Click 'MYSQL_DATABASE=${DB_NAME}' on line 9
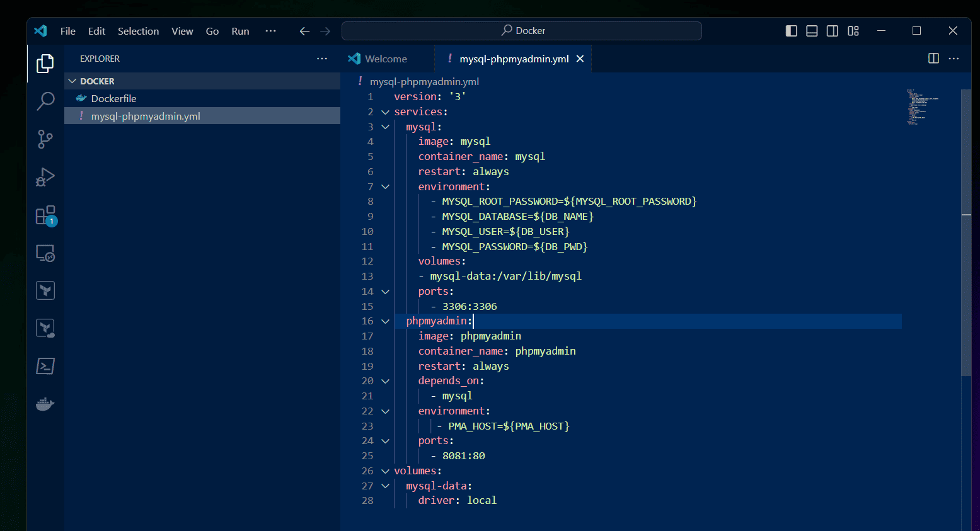This screenshot has width=980, height=531. click(518, 217)
